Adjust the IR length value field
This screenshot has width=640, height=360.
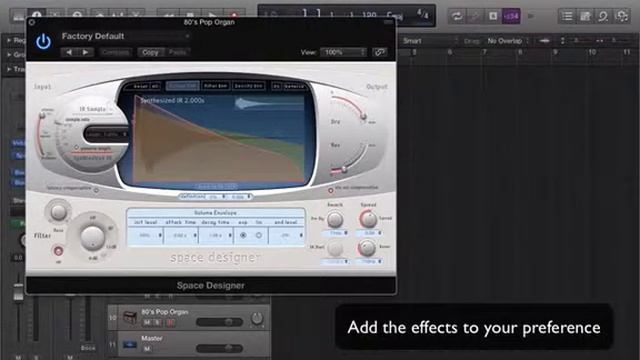point(106,134)
